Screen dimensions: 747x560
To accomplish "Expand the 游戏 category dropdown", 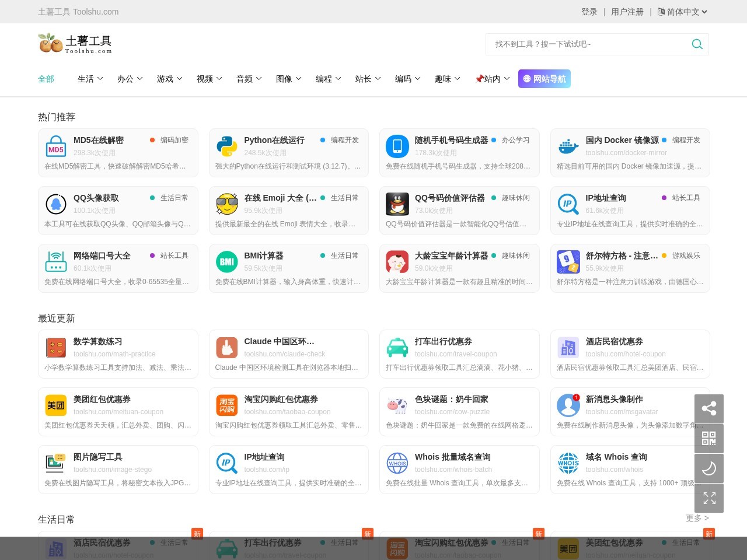I will 170,79.
